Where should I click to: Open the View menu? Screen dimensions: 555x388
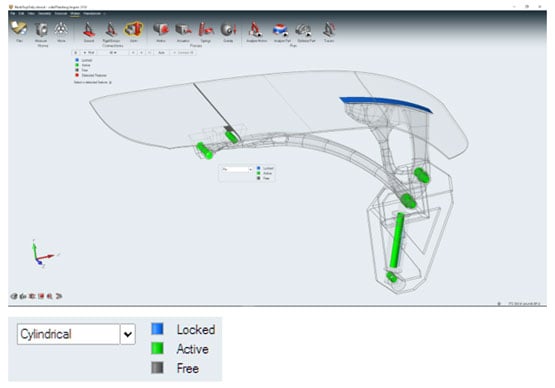(31, 13)
